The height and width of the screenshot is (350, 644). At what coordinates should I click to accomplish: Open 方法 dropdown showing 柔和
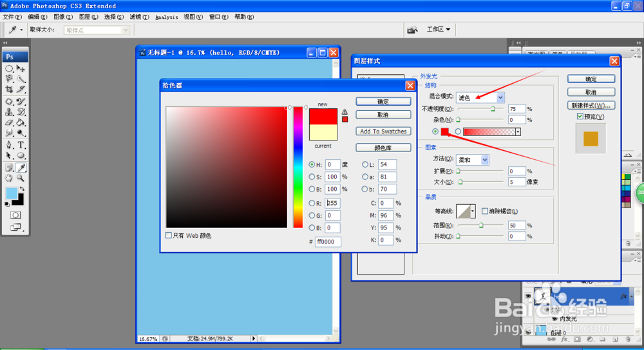(472, 160)
